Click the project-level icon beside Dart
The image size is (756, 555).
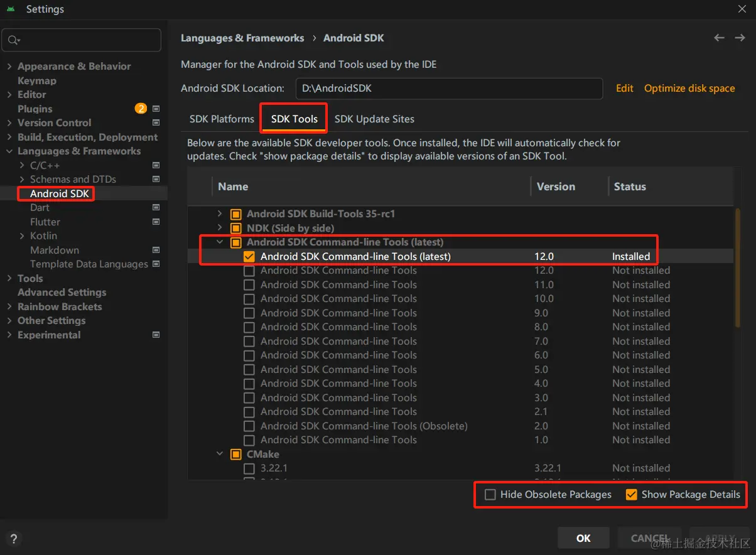tap(156, 208)
